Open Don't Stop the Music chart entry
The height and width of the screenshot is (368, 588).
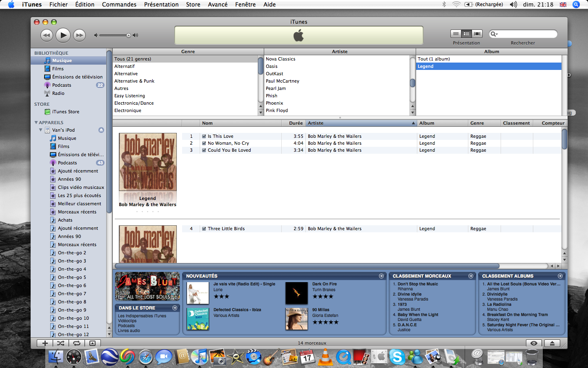click(418, 284)
